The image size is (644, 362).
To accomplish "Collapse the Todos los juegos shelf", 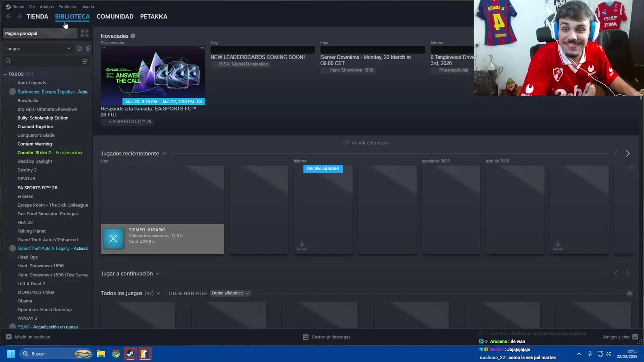I will click(x=629, y=293).
